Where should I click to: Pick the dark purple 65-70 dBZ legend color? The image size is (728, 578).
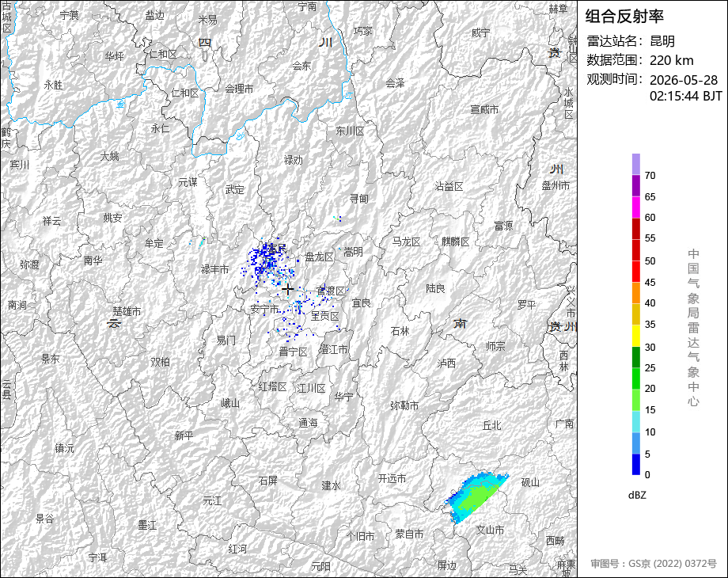coord(636,185)
